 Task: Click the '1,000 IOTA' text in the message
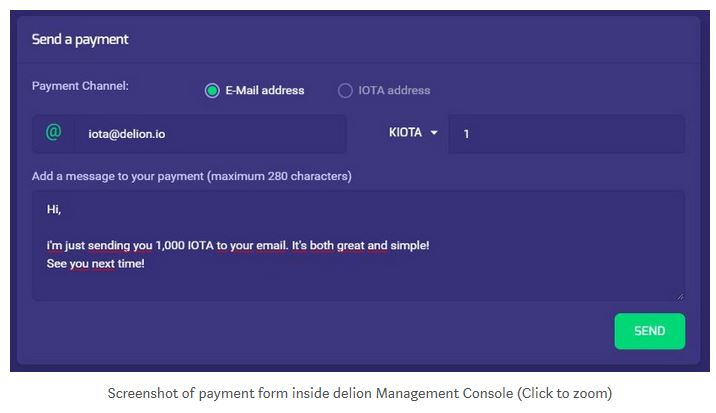pos(184,245)
